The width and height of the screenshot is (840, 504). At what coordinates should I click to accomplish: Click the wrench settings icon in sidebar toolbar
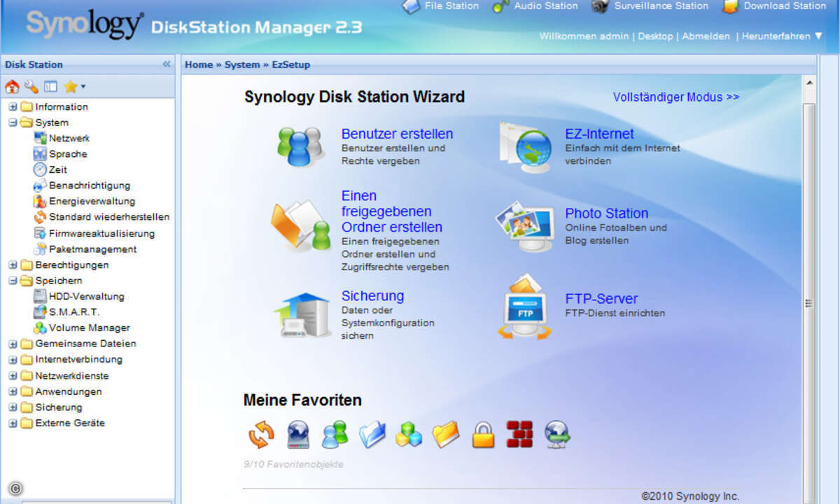pyautogui.click(x=31, y=87)
